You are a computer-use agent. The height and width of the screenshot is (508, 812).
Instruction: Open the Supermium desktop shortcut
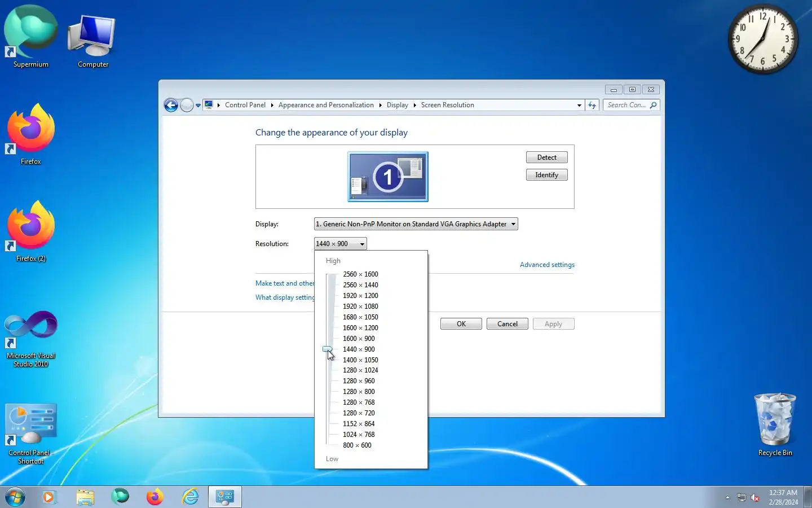[31, 37]
